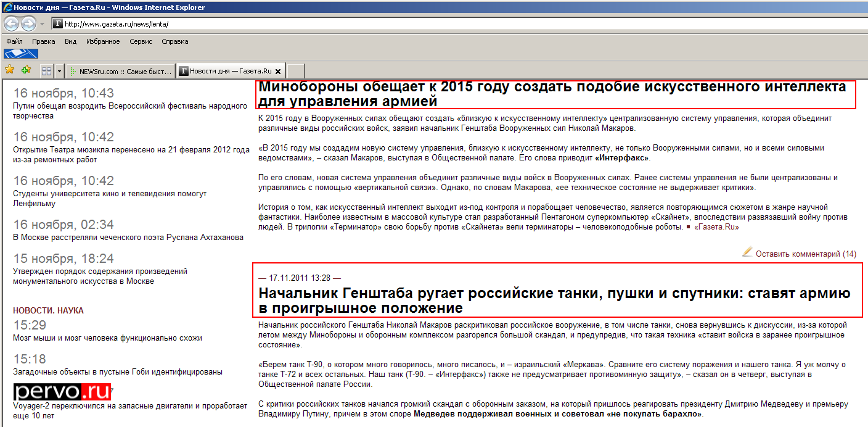Image resolution: width=868 pixels, height=427 pixels.
Task: Open the Файл menu
Action: point(15,41)
